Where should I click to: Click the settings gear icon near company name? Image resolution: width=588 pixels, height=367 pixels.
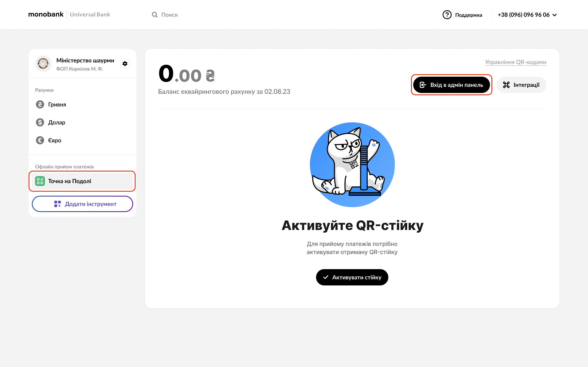[x=125, y=64]
